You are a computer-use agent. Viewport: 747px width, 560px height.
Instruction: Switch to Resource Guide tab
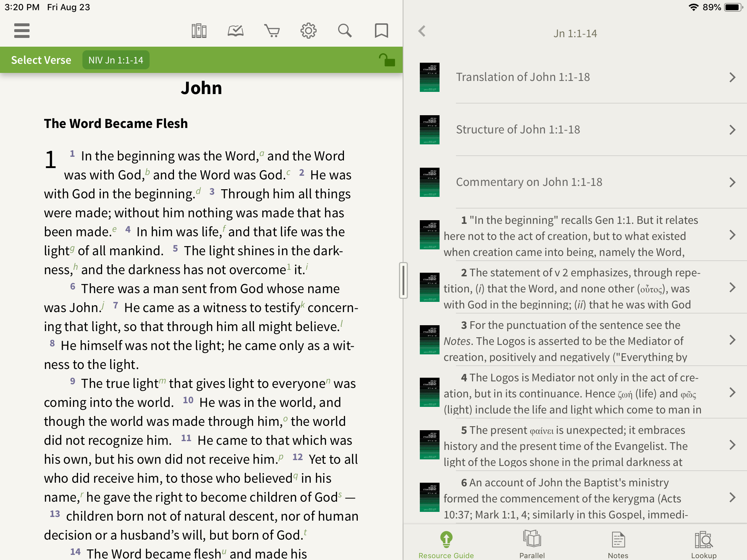(x=446, y=545)
